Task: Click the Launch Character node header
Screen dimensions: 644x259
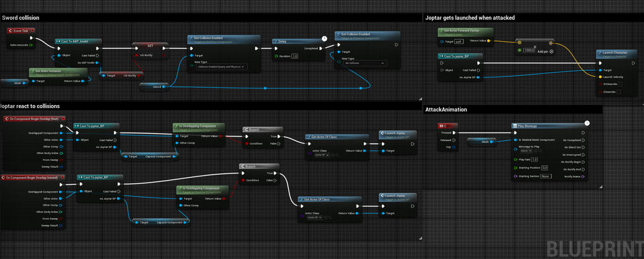Action: [x=616, y=53]
